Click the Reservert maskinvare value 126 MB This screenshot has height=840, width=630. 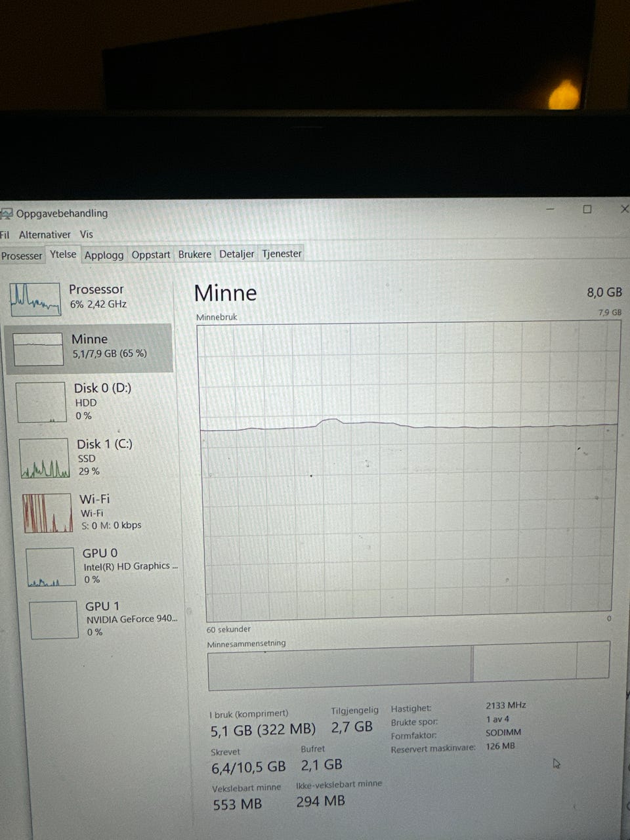click(500, 746)
